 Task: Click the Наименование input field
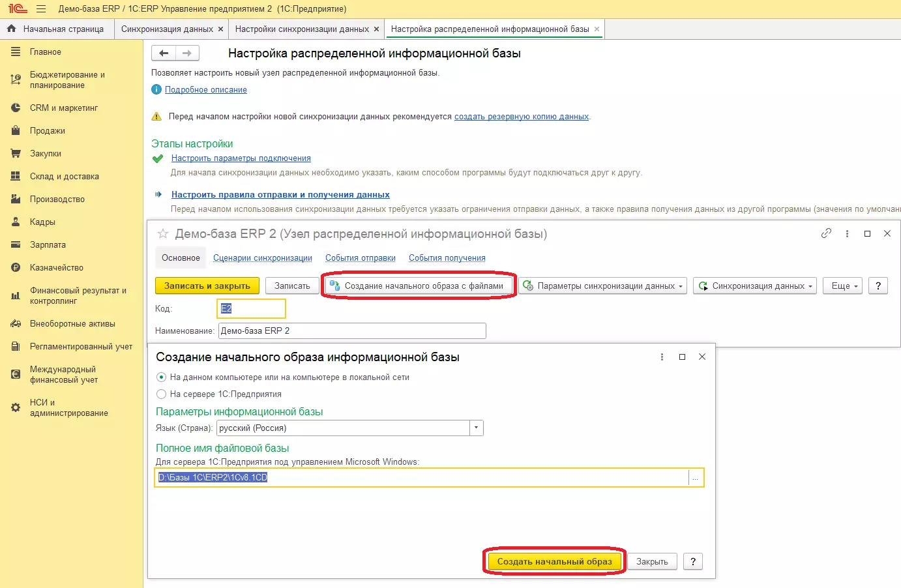click(x=352, y=331)
